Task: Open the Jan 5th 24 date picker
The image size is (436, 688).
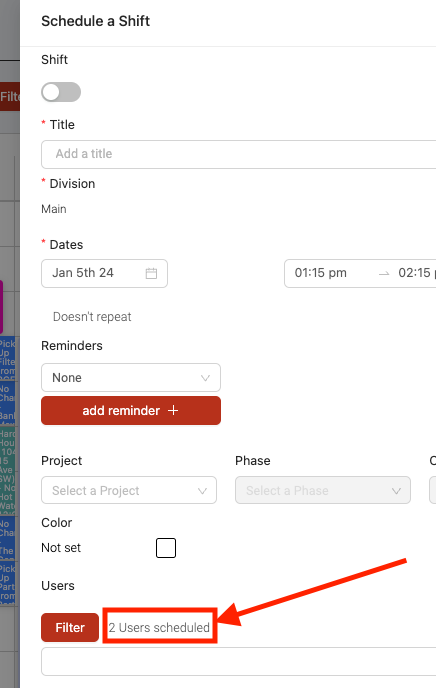Action: click(104, 273)
